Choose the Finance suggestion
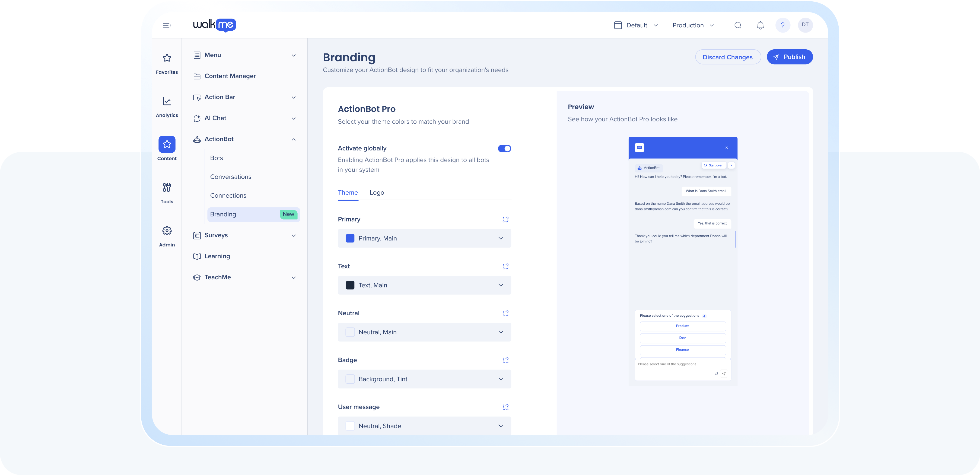The width and height of the screenshot is (980, 475). [x=683, y=350]
